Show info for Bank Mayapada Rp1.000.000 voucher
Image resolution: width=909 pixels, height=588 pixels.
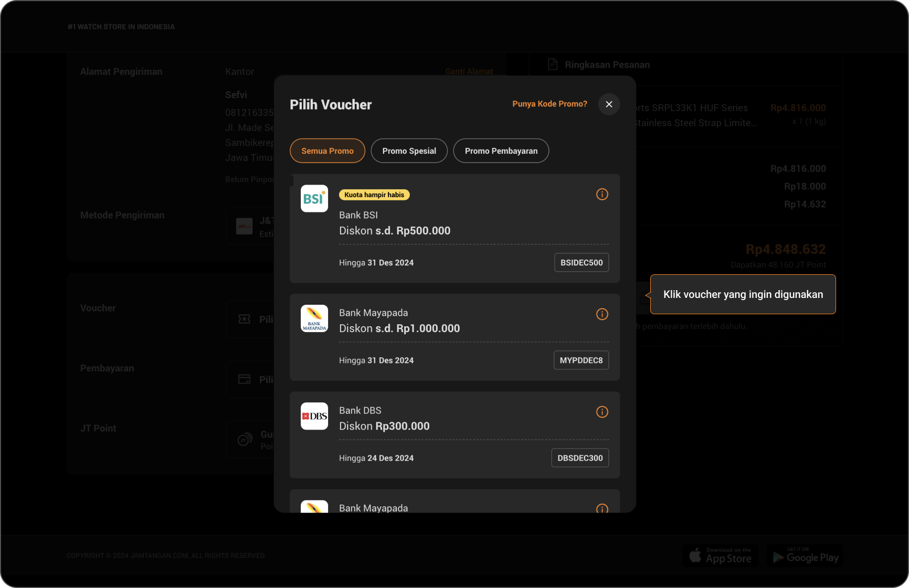click(x=602, y=314)
